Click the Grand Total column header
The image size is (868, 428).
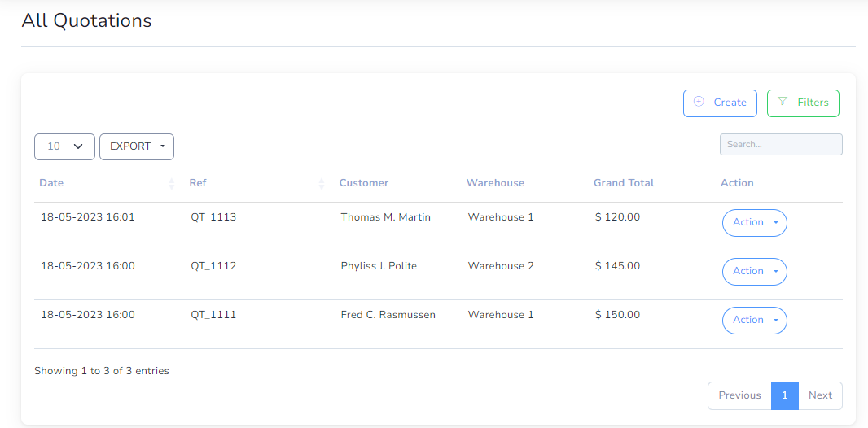click(x=624, y=183)
